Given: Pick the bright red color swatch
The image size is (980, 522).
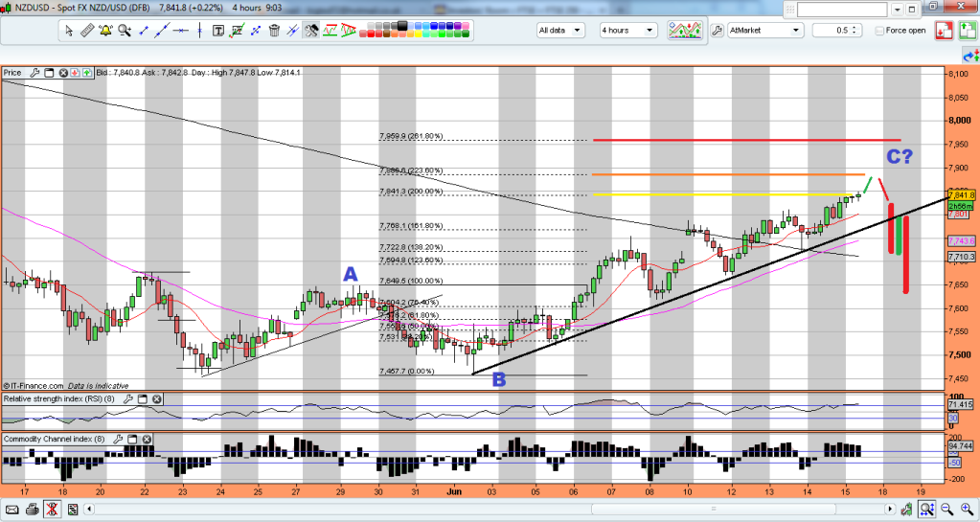Looking at the screenshot, I should 371,34.
